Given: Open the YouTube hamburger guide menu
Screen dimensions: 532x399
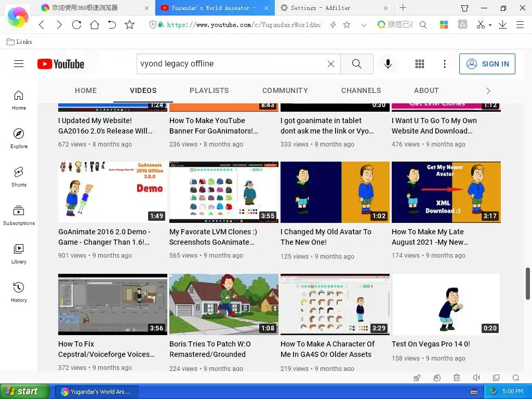Looking at the screenshot, I should pos(19,64).
